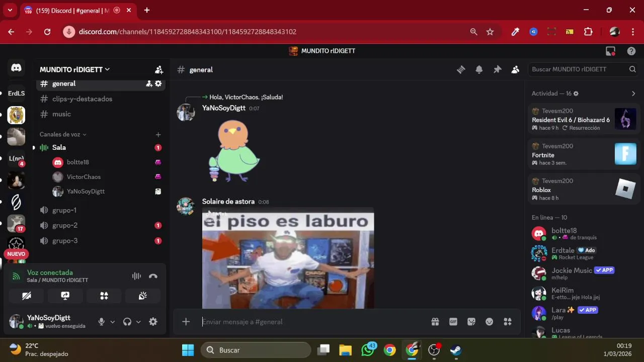Toggle member list icon
The height and width of the screenshot is (362, 644).
tap(515, 69)
